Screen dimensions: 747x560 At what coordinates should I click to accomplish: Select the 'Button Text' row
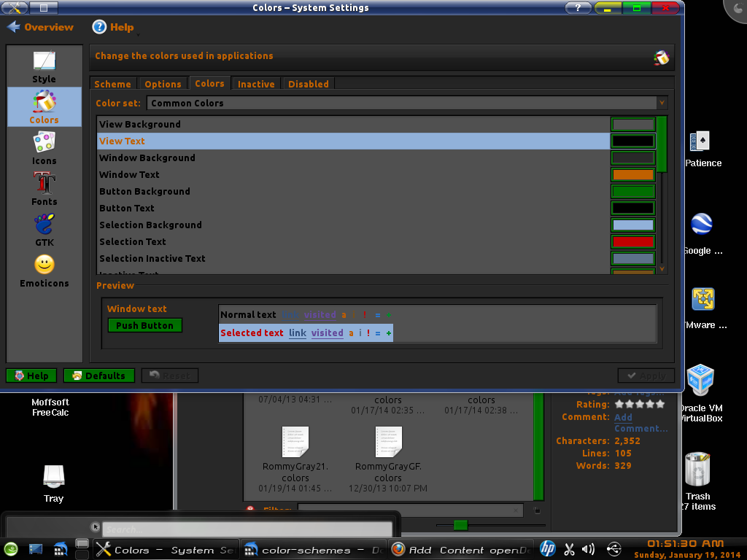353,208
